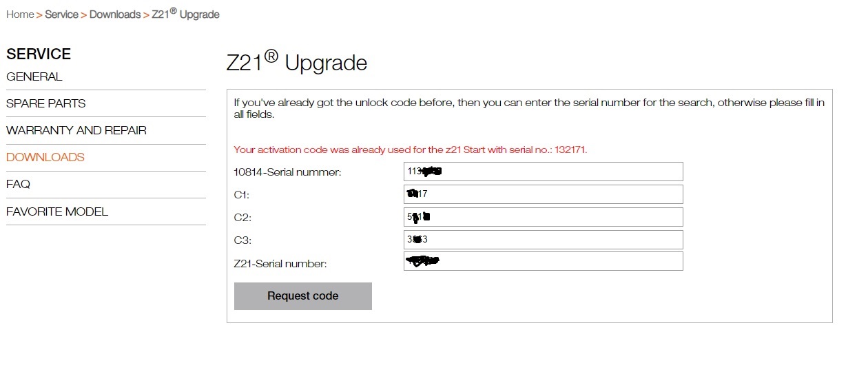Select the highlighted Downloads sidebar item
Image resolution: width=868 pixels, height=372 pixels.
click(x=45, y=157)
